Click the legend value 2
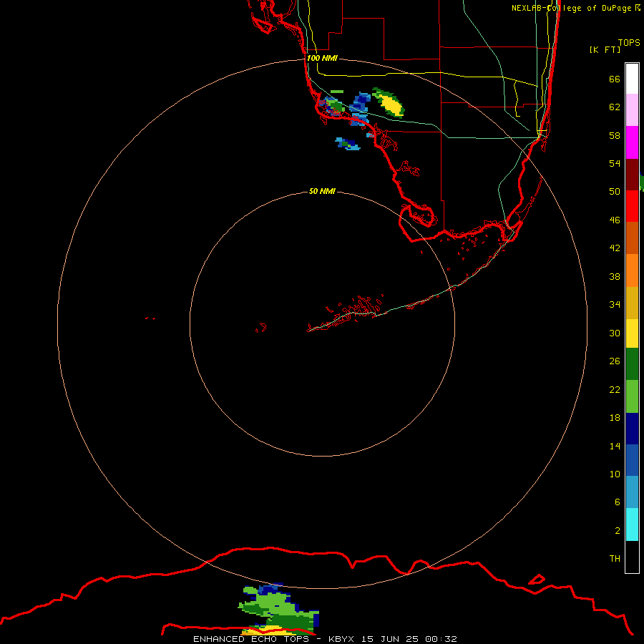This screenshot has height=644, width=644. [617, 531]
